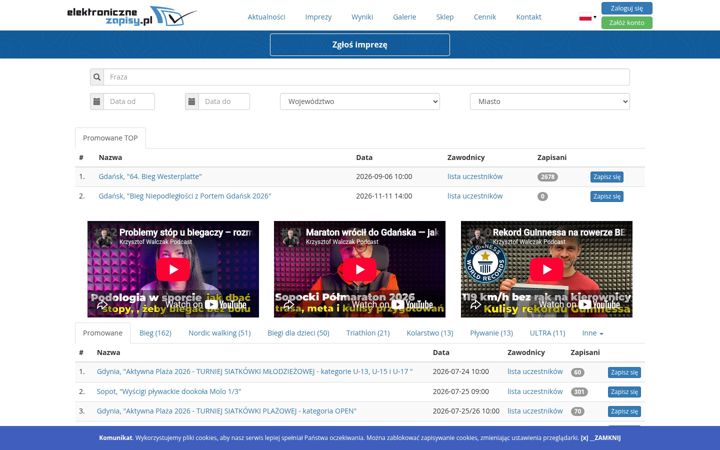
Task: Click the search magnifier icon
Action: (97, 77)
